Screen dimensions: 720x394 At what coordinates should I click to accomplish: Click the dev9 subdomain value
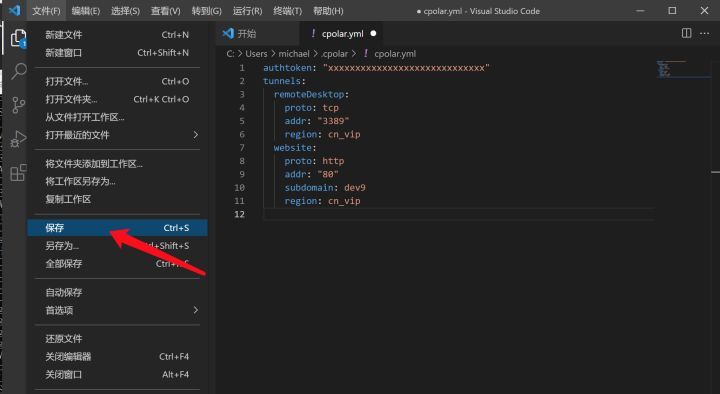355,188
